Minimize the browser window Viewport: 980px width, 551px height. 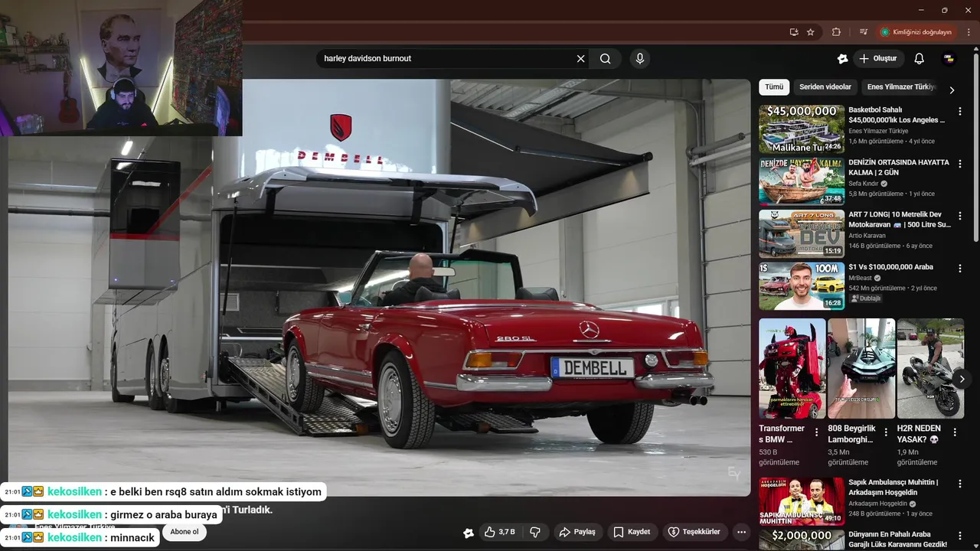point(920,10)
